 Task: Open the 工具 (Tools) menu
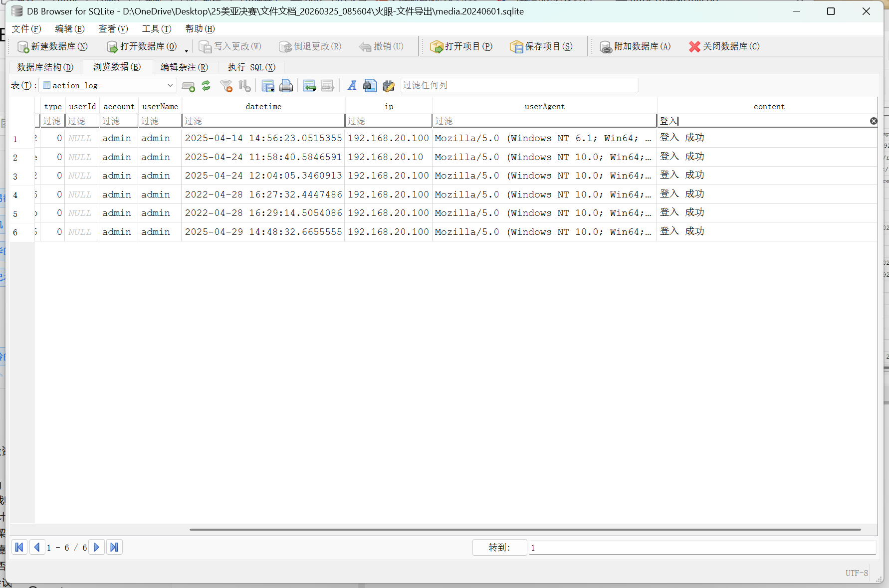(x=157, y=29)
